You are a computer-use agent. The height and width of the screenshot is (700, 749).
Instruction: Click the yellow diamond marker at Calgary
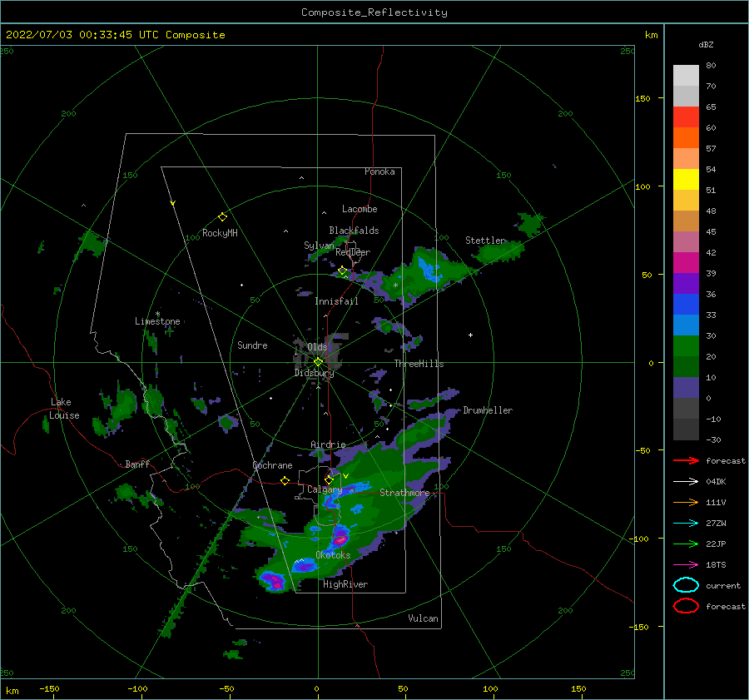point(329,479)
